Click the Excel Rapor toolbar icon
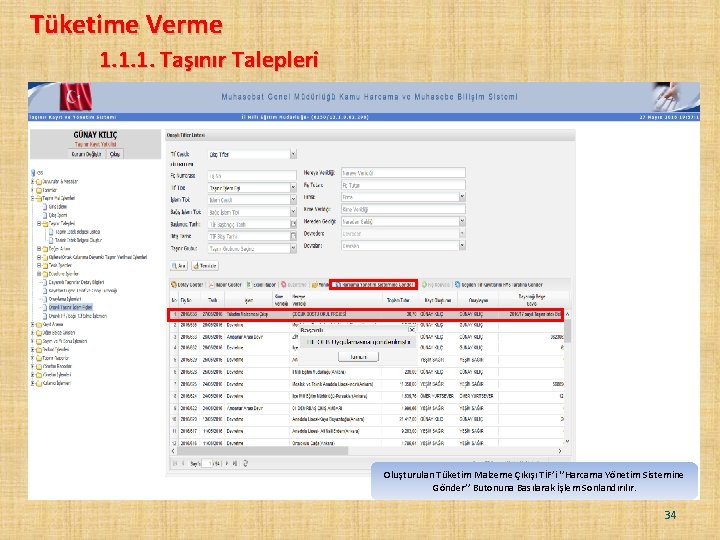This screenshot has height=540, width=720. (249, 285)
